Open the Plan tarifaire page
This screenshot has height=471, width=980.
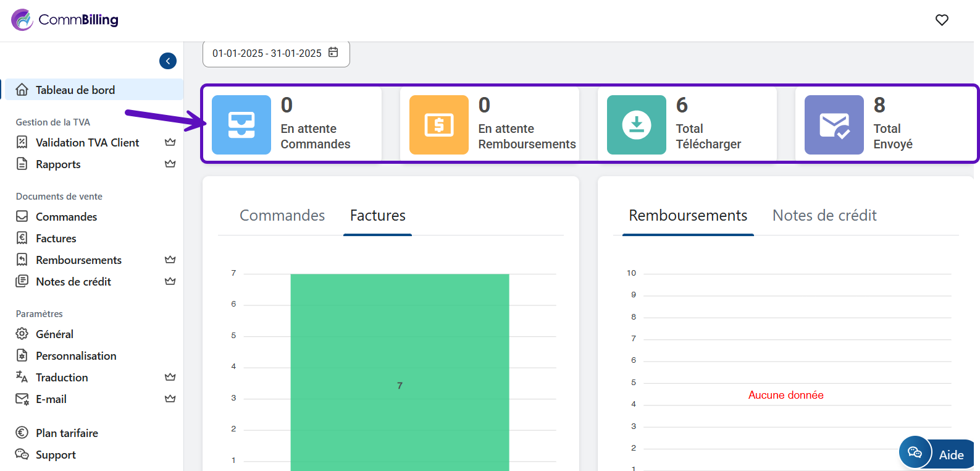pyautogui.click(x=67, y=433)
